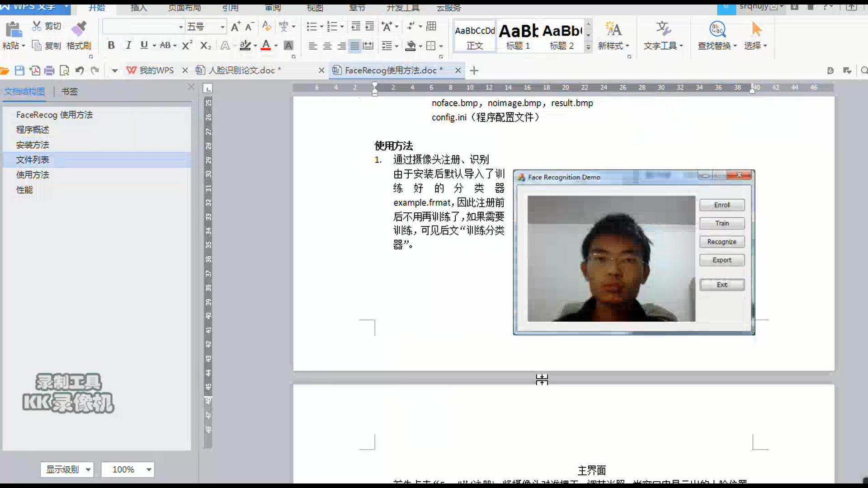
Task: Toggle bulleted list
Action: coord(311,26)
